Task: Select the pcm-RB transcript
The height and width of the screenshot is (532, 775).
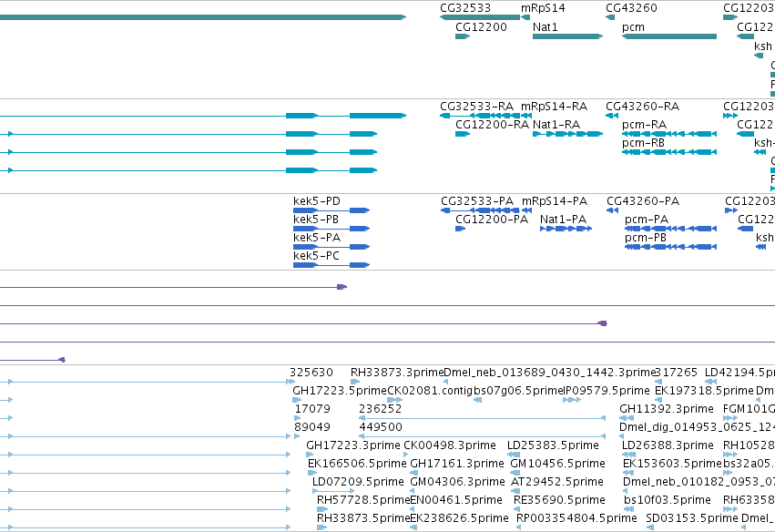Action: 669,152
